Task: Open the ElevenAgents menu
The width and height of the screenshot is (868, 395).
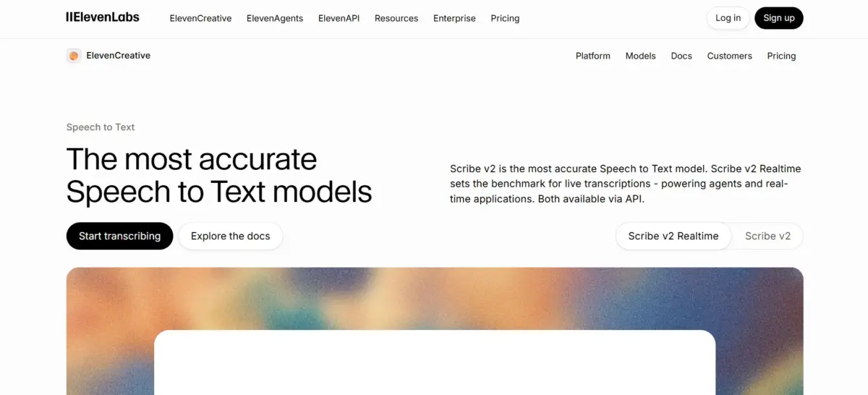Action: coord(275,18)
